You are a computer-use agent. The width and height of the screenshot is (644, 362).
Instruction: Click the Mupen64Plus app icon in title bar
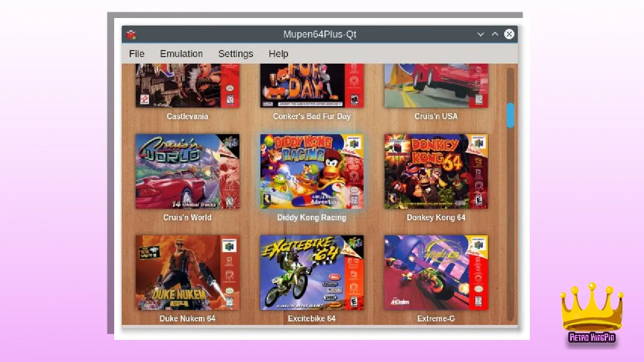pos(131,35)
